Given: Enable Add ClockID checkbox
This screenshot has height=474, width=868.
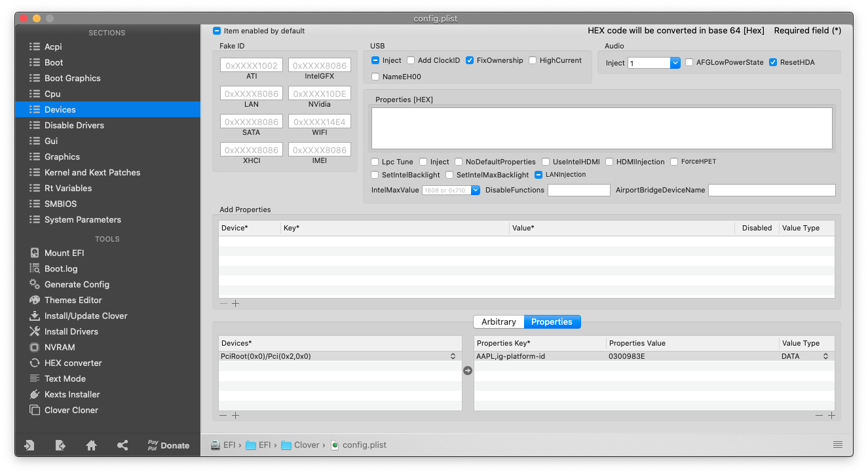Looking at the screenshot, I should click(411, 60).
